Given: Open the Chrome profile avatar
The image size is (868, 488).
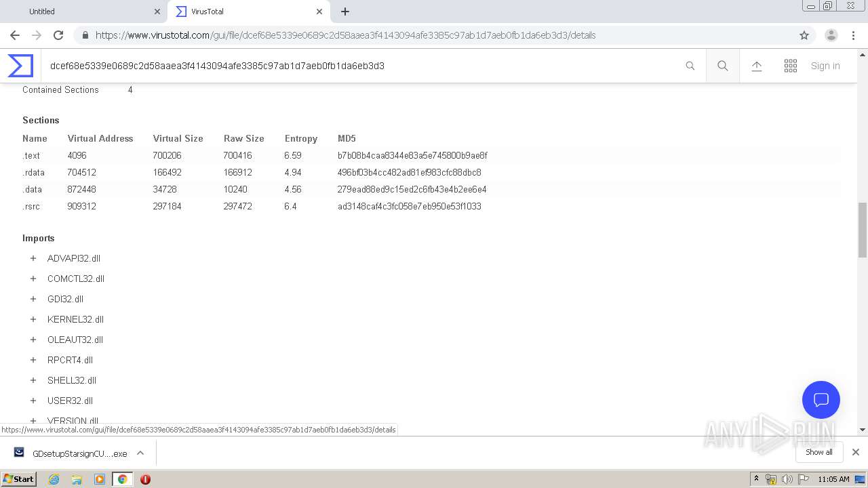Looking at the screenshot, I should 831,35.
